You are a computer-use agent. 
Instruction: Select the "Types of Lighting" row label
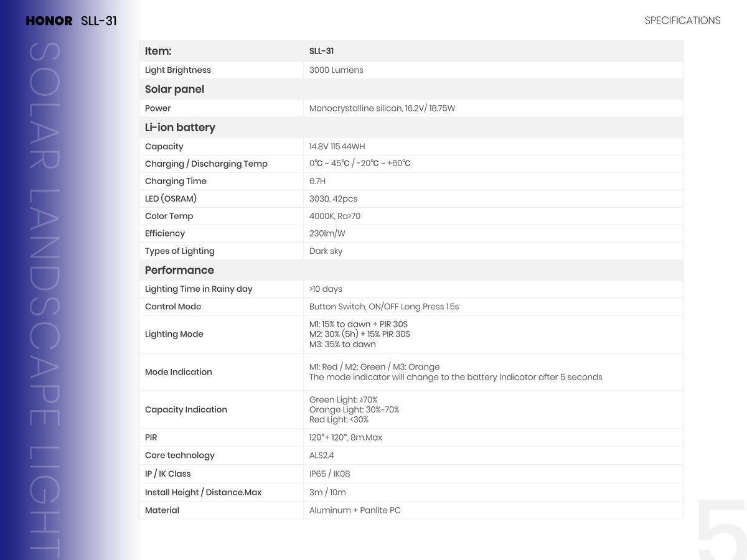[x=180, y=251]
